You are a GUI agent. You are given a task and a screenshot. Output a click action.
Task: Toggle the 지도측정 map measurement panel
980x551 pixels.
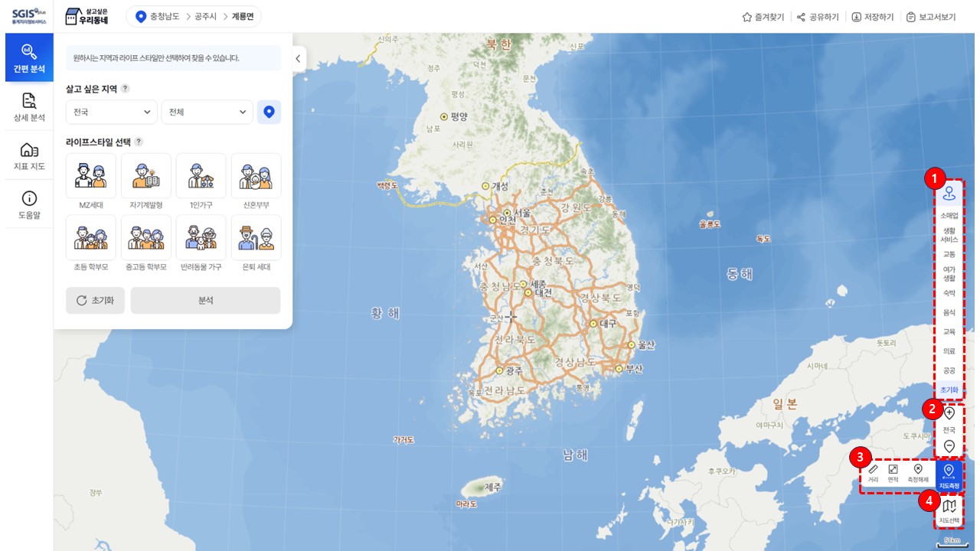tap(949, 474)
